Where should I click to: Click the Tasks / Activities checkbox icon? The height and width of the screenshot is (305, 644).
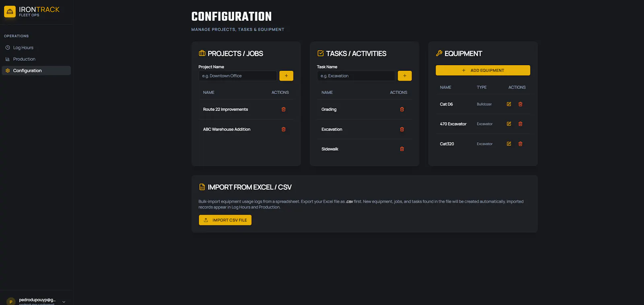320,53
